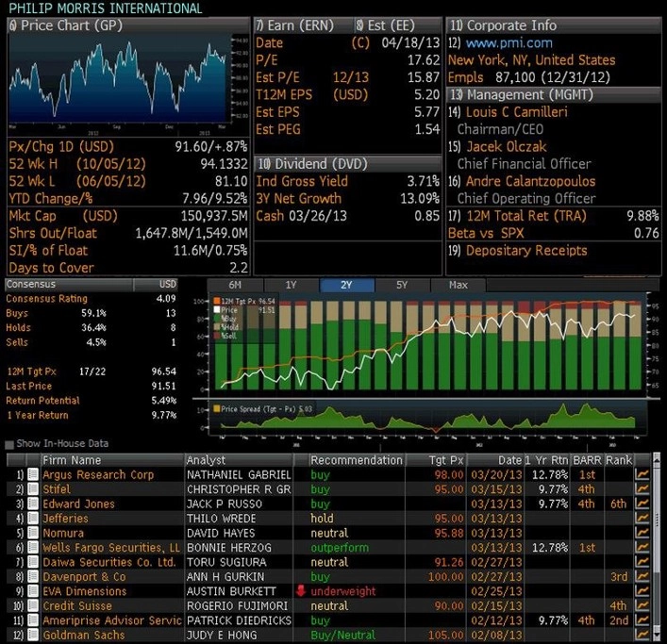The width and height of the screenshot is (667, 644).
Task: Open document icon for Stifel row
Action: point(33,488)
